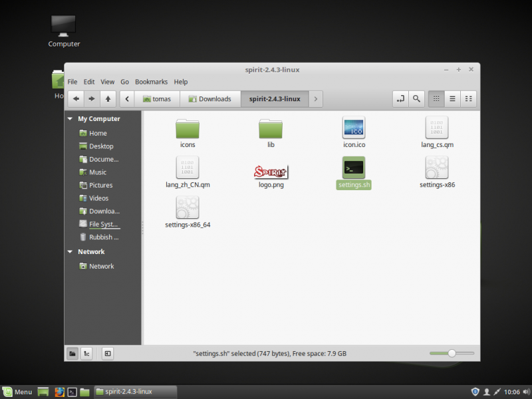Screen dimensions: 532x399
Task: Launch Firefox from the taskbar
Action: pyautogui.click(x=59, y=392)
